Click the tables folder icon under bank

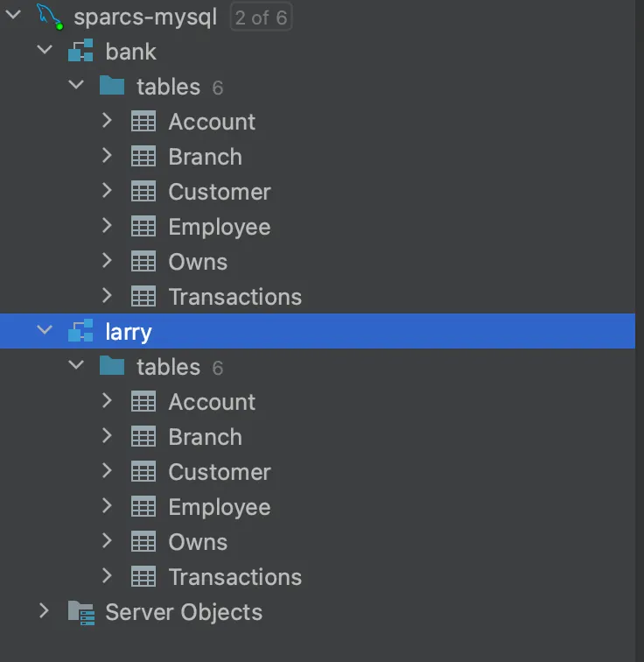point(112,86)
